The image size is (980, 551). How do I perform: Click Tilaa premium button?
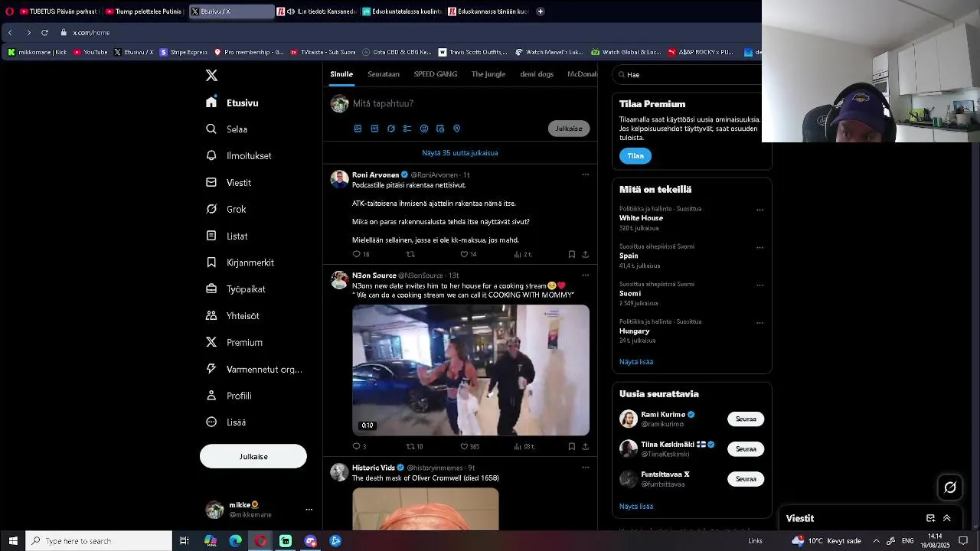pyautogui.click(x=635, y=155)
